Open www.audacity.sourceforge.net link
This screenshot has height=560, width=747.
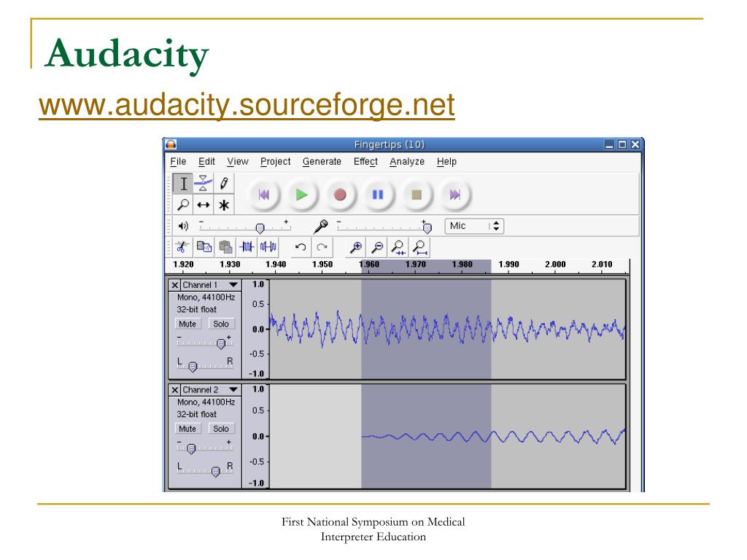[247, 105]
